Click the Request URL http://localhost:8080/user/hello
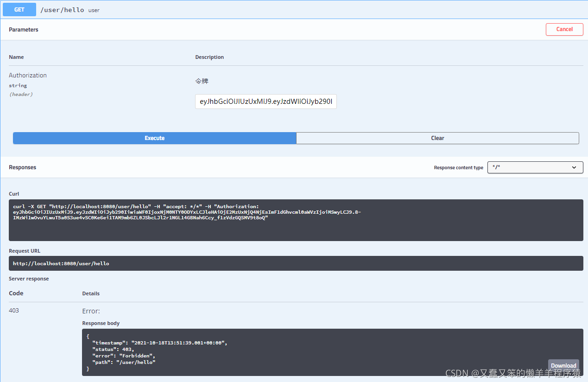 pos(61,263)
